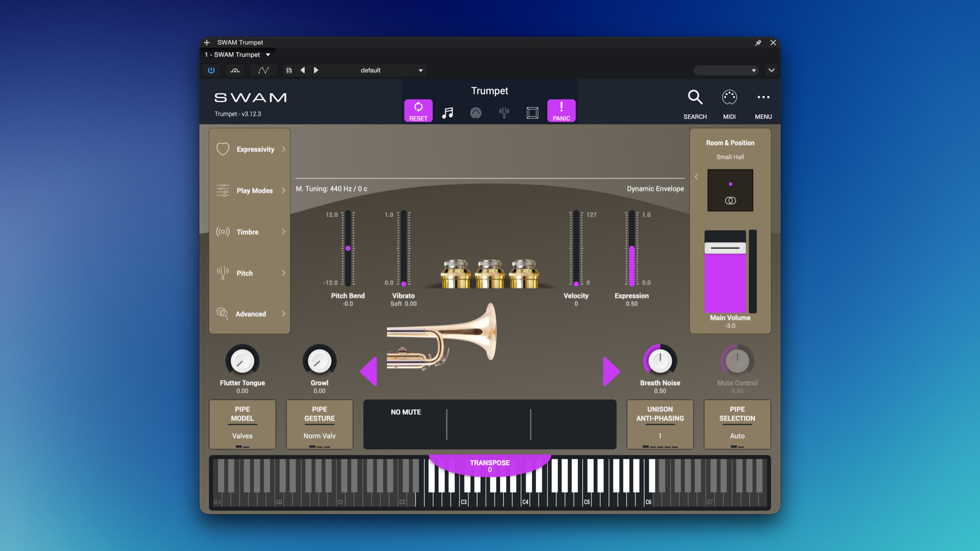Open the music note page icon
The height and width of the screenshot is (551, 980).
click(447, 113)
